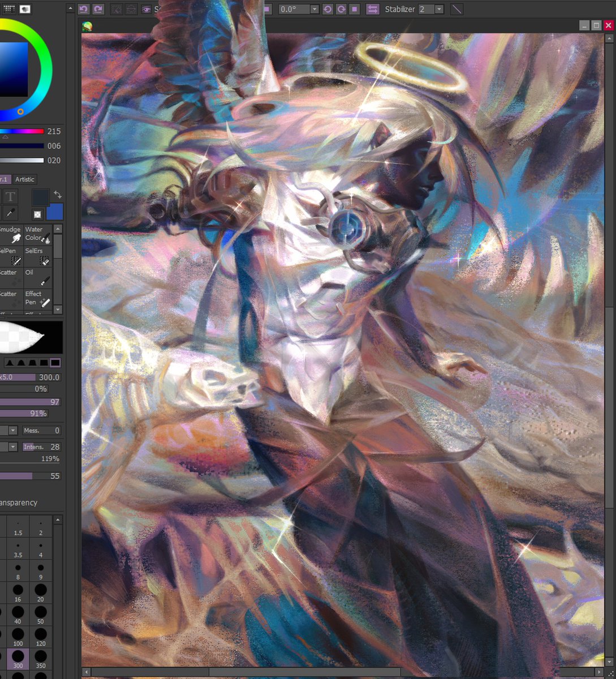
Task: Select brush size preset 50
Action: click(41, 616)
